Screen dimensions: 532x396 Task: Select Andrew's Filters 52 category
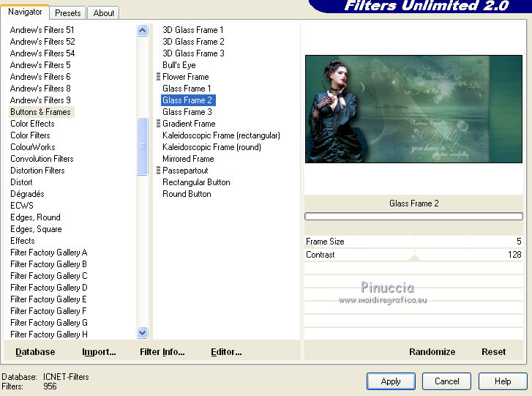tap(42, 42)
